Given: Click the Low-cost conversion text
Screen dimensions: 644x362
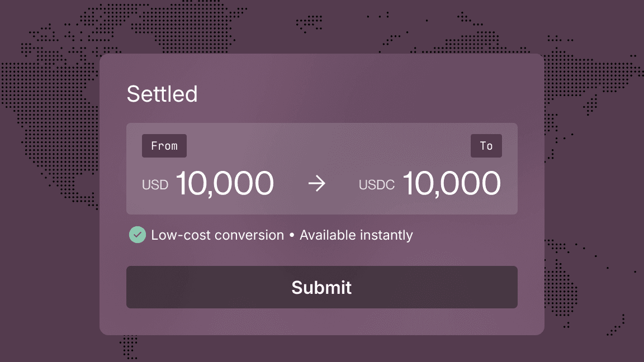Looking at the screenshot, I should click(217, 235).
